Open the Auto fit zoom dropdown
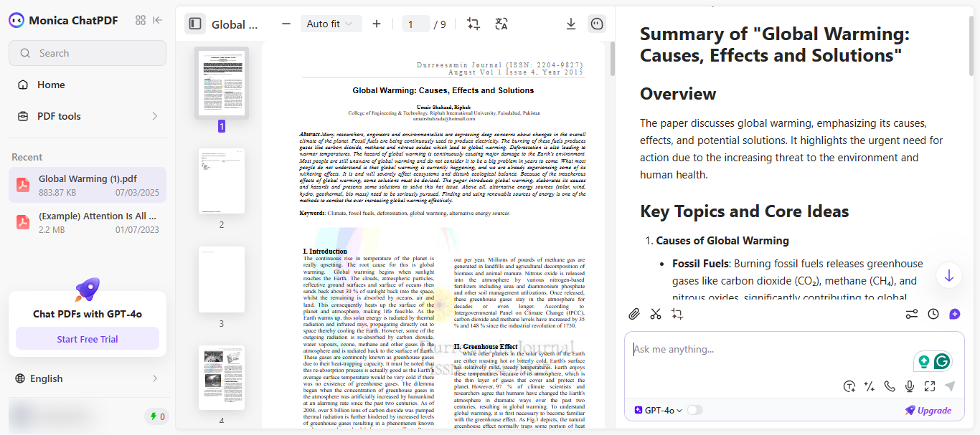The height and width of the screenshot is (435, 980). pyautogui.click(x=330, y=24)
